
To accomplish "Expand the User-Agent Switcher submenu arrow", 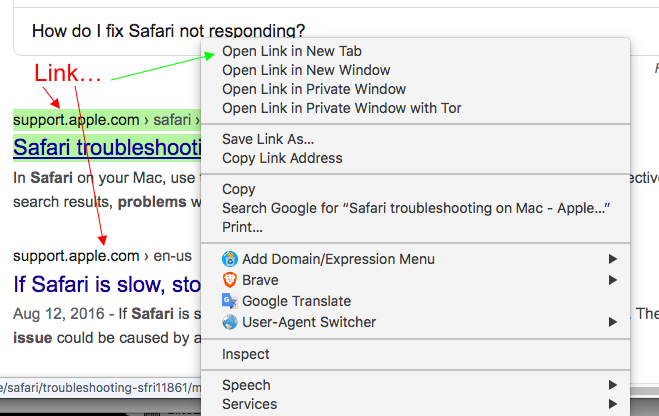I will tap(612, 322).
